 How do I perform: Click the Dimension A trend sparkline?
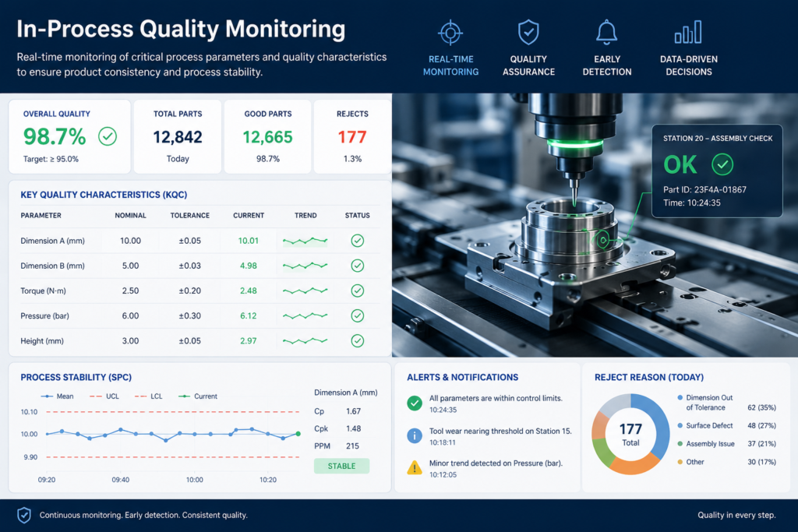pyautogui.click(x=305, y=241)
